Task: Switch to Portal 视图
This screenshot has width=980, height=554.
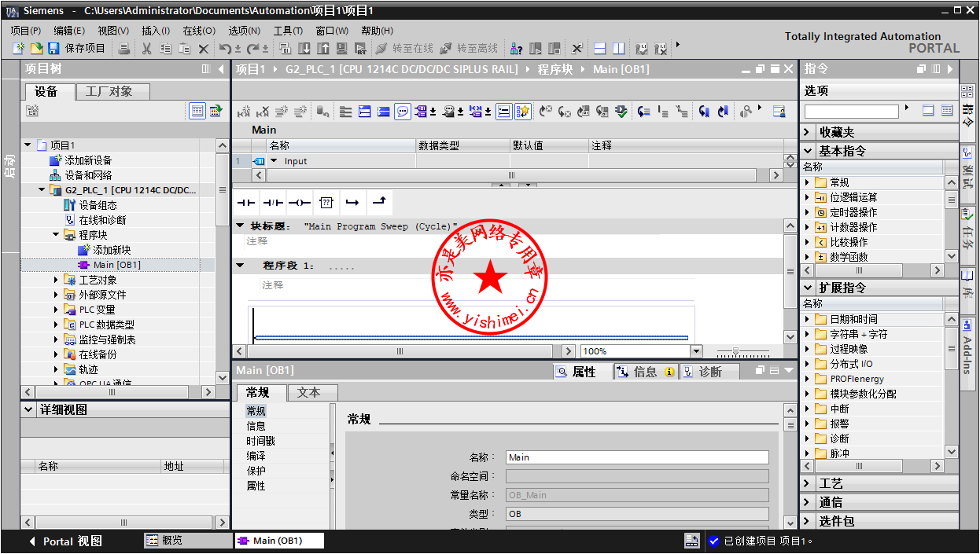Action: (67, 541)
